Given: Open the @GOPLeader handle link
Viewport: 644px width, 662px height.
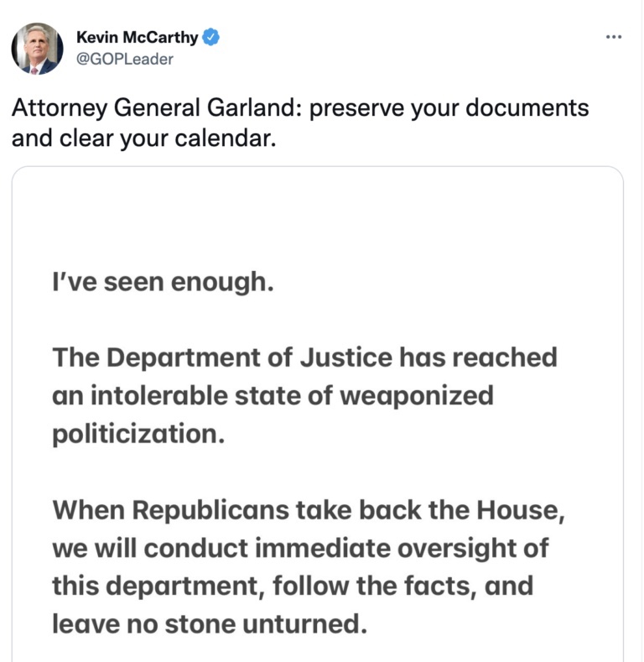Looking at the screenshot, I should pyautogui.click(x=124, y=59).
